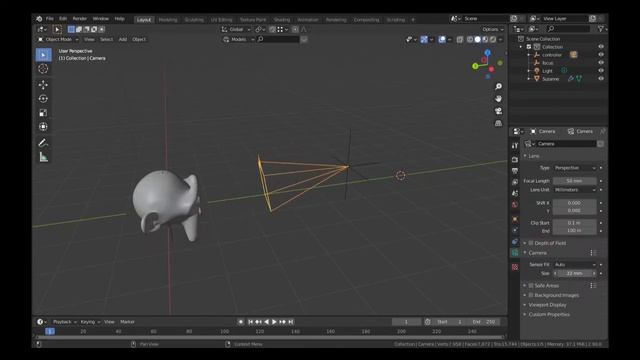Hide the Light object in outliner
The width and height of the screenshot is (640, 360).
pos(601,71)
